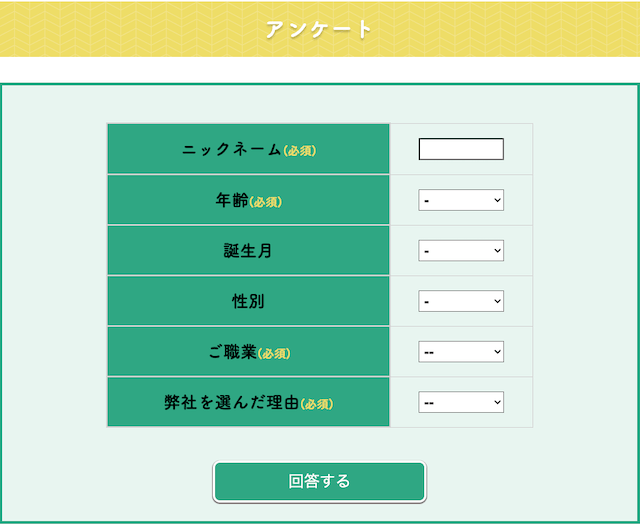Click the ニックネーム text input field
Image resolution: width=640 pixels, height=526 pixels.
pos(461,149)
